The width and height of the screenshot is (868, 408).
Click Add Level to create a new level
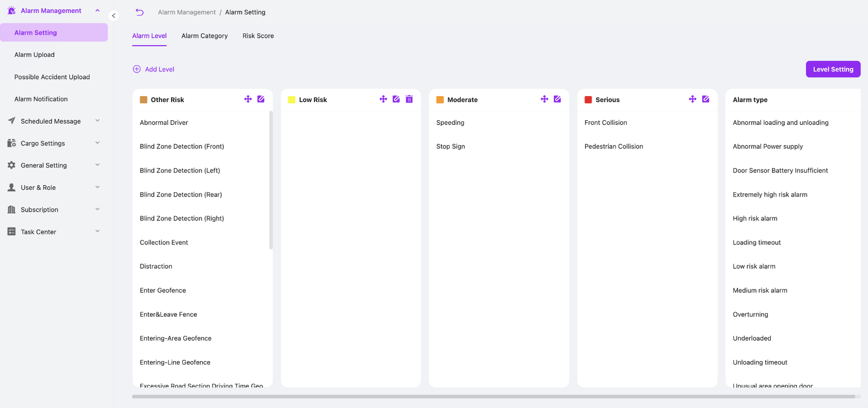click(x=153, y=69)
